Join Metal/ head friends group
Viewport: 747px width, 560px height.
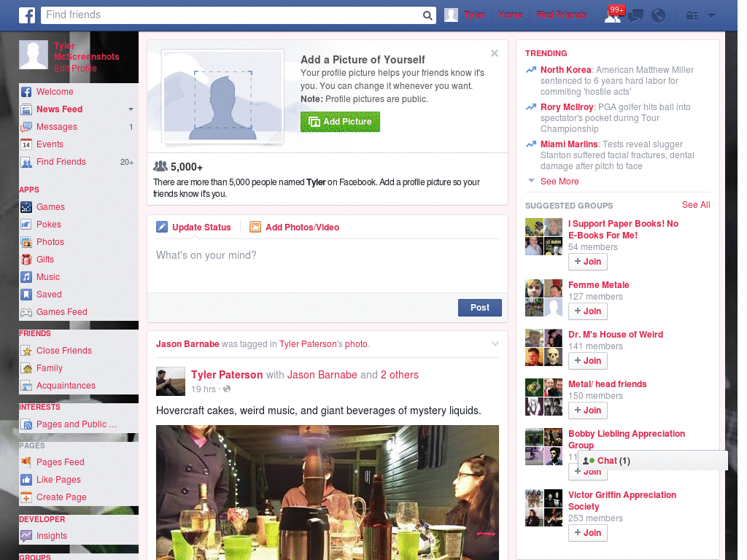pos(588,410)
